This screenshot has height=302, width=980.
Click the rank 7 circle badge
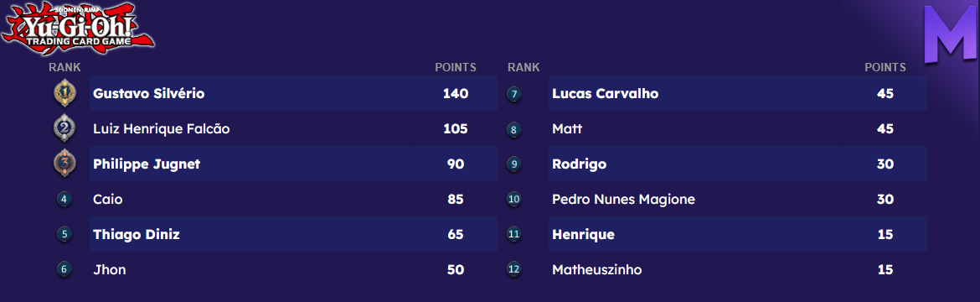(514, 94)
